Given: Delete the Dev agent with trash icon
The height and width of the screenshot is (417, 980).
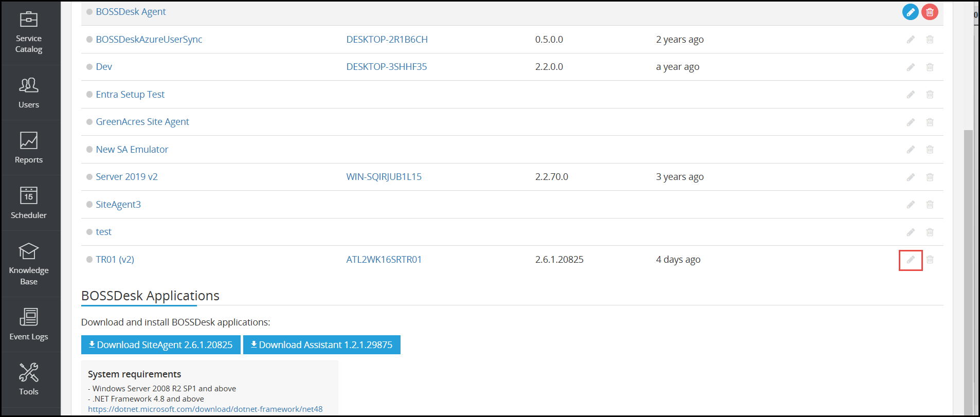Looking at the screenshot, I should click(930, 67).
